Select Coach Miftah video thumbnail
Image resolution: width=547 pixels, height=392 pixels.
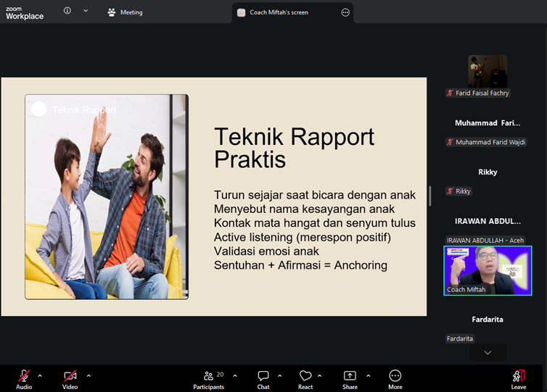(x=488, y=271)
